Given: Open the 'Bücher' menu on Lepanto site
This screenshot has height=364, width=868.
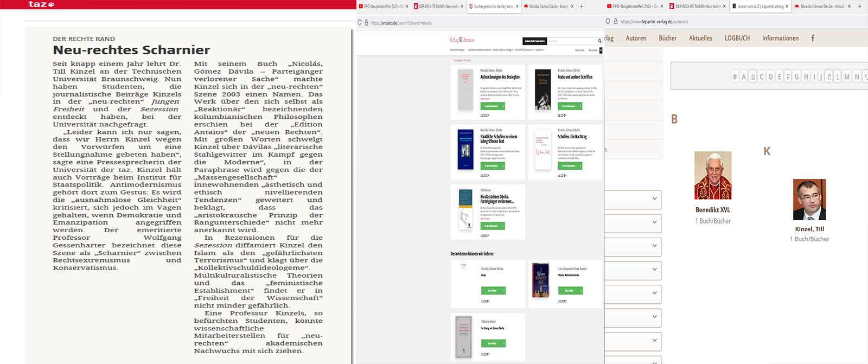Looking at the screenshot, I should point(667,38).
